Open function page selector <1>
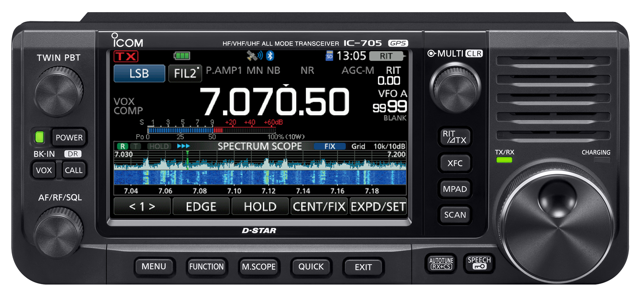Image resolution: width=644 pixels, height=304 pixels. 142,206
